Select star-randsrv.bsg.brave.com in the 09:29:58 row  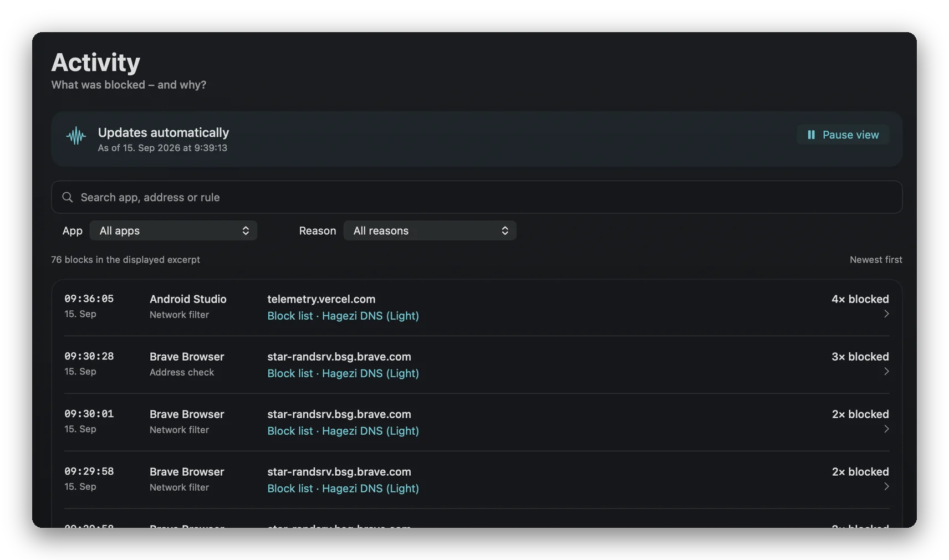point(339,472)
